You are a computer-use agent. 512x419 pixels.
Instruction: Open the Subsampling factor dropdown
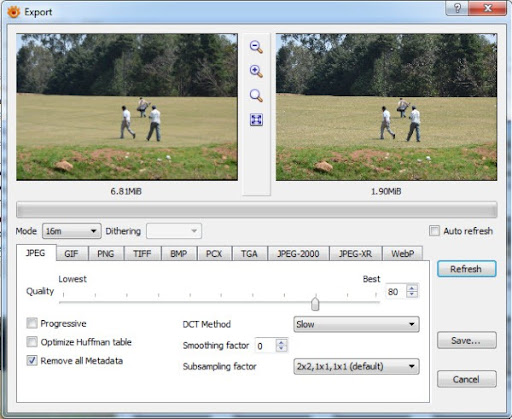pos(356,366)
